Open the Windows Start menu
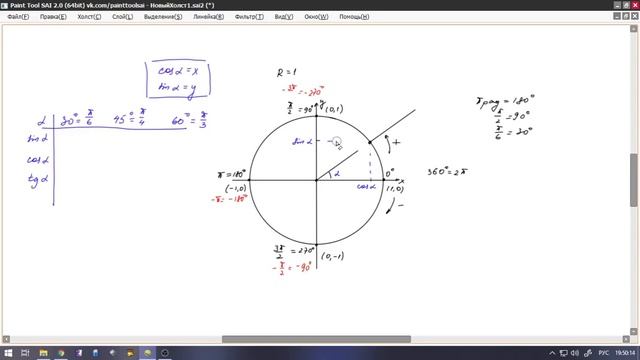 (x=8, y=353)
